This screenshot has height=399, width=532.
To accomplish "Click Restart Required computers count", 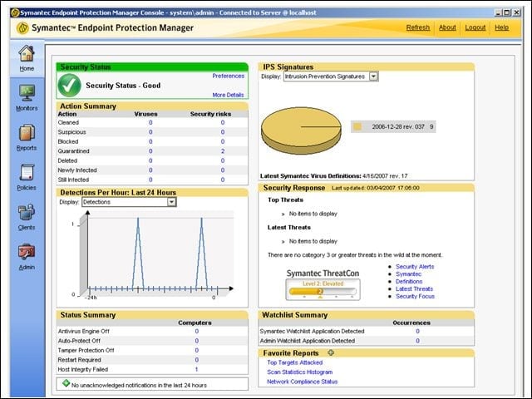I will [x=196, y=360].
